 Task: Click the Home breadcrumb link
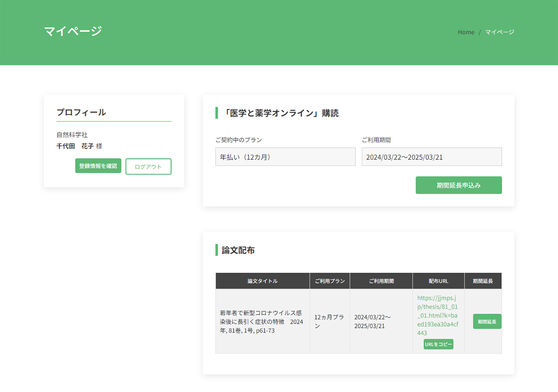pos(466,32)
